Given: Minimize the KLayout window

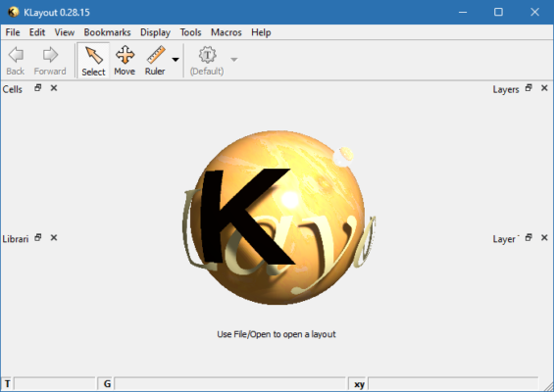Looking at the screenshot, I should pos(463,12).
